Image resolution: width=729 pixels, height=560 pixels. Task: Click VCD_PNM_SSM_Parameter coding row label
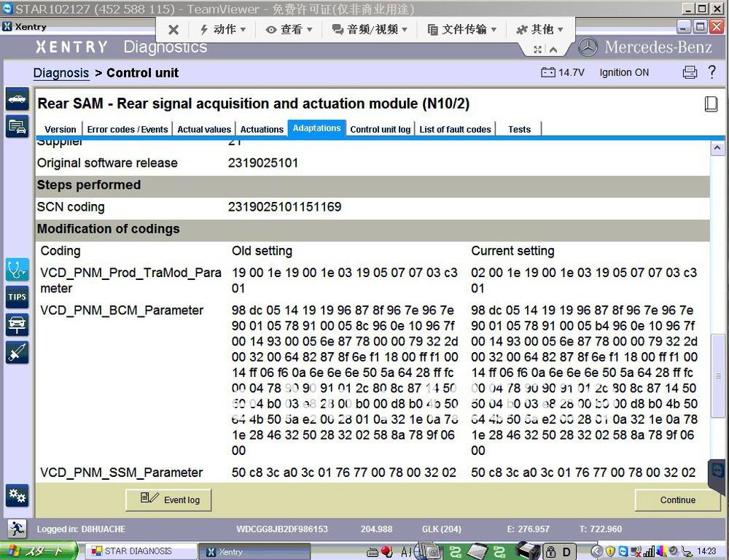(x=121, y=472)
